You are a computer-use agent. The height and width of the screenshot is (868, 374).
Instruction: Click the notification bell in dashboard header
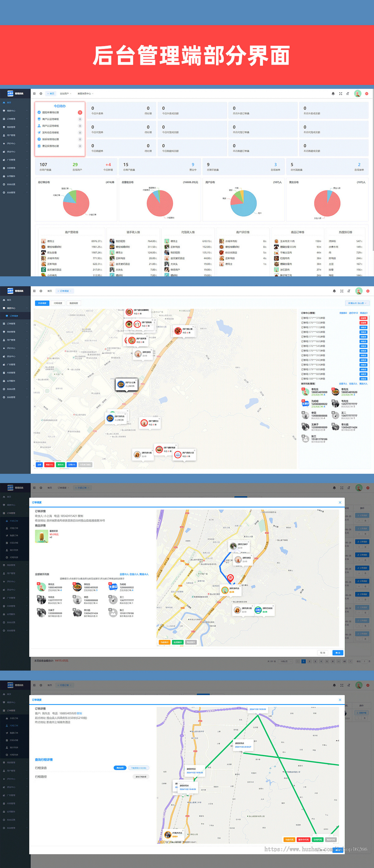[333, 94]
